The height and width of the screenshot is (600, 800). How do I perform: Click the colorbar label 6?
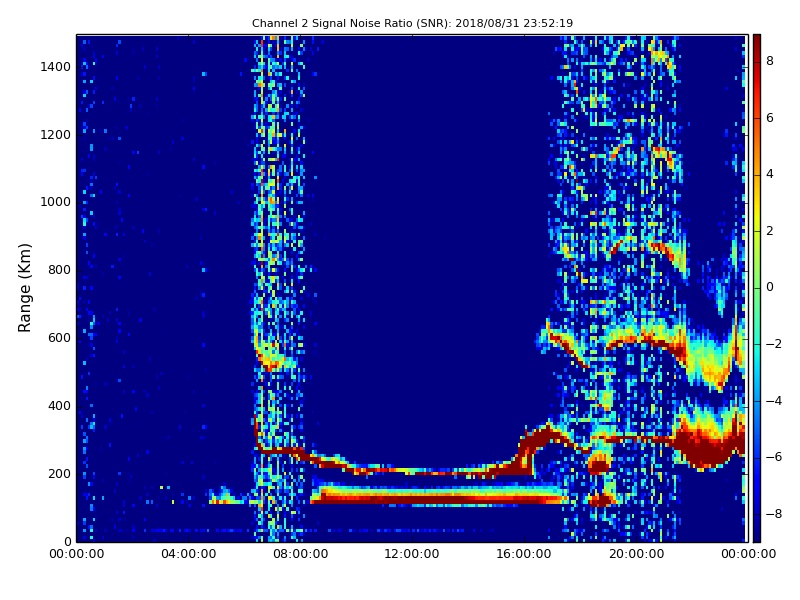point(770,118)
